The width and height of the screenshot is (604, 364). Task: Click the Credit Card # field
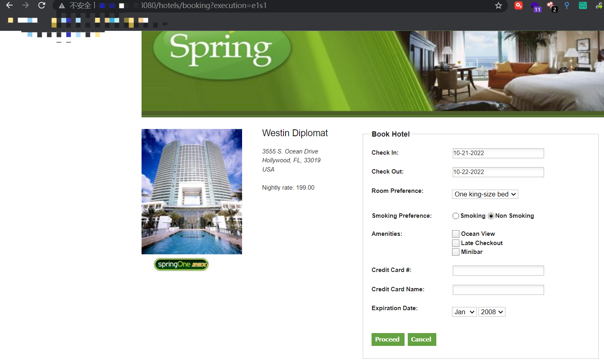tap(498, 270)
